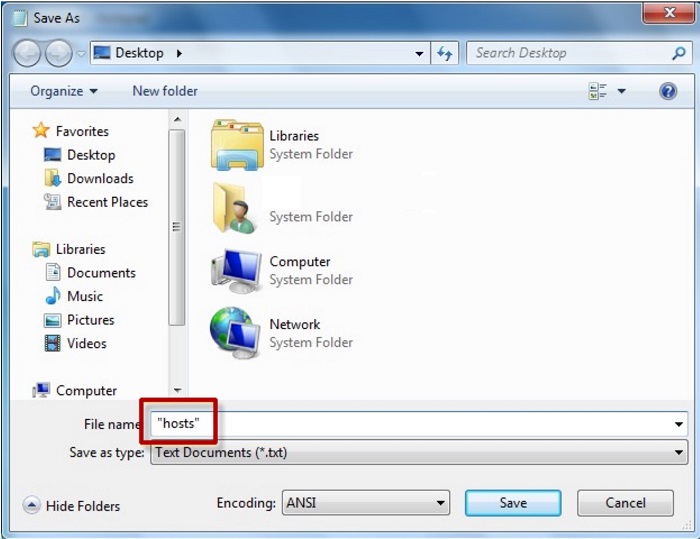Open the Save as type combo box

click(x=419, y=452)
